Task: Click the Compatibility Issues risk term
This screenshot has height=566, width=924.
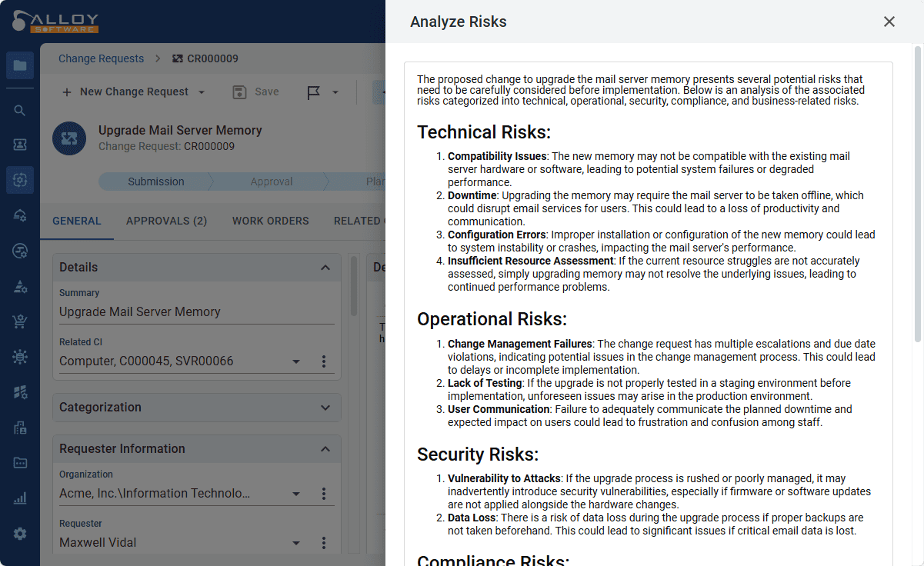Action: (x=498, y=156)
